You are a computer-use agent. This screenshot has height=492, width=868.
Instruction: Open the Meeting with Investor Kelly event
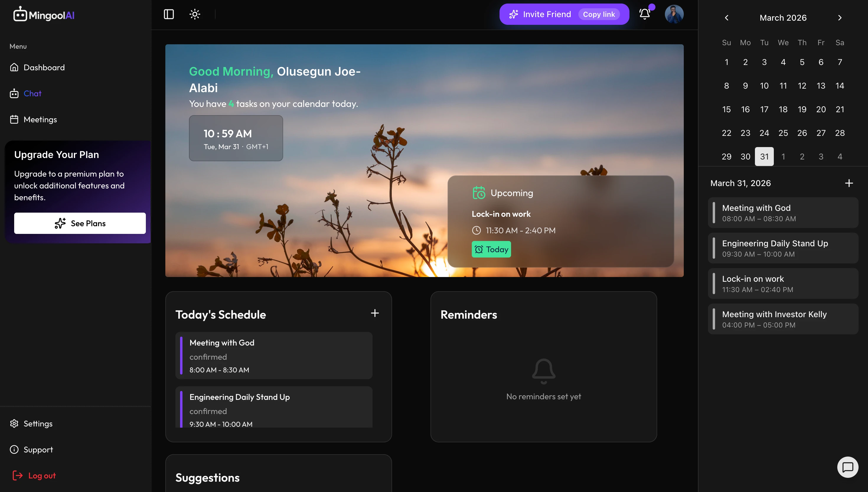pyautogui.click(x=783, y=319)
